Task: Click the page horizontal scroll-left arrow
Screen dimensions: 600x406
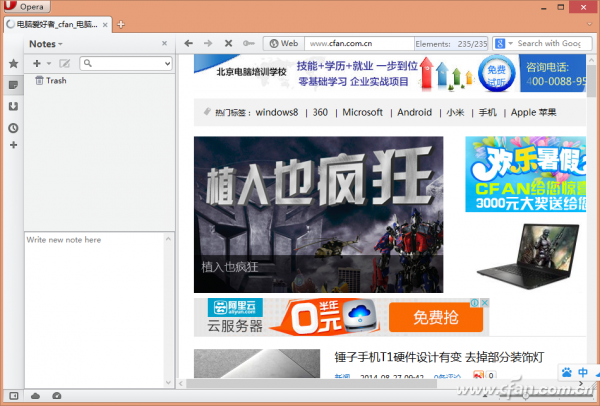Action: click(x=181, y=383)
